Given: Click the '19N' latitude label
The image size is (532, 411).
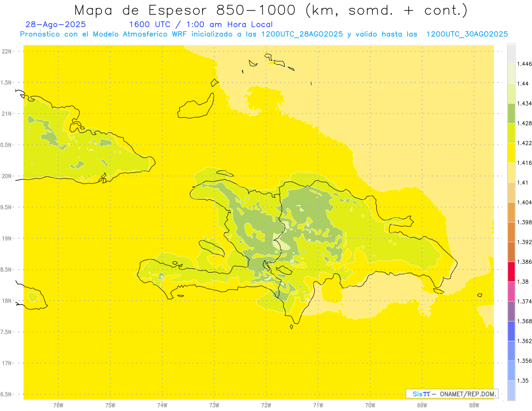Looking at the screenshot, I should [x=7, y=239].
